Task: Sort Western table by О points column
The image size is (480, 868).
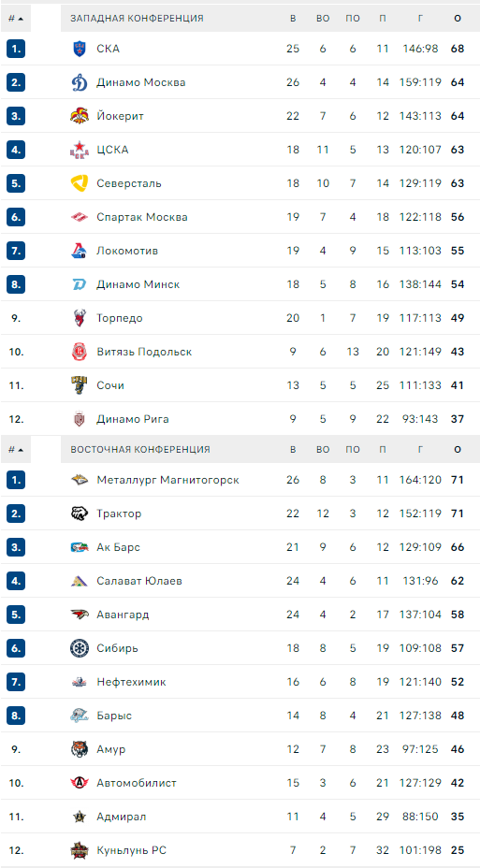Action: coord(458,19)
